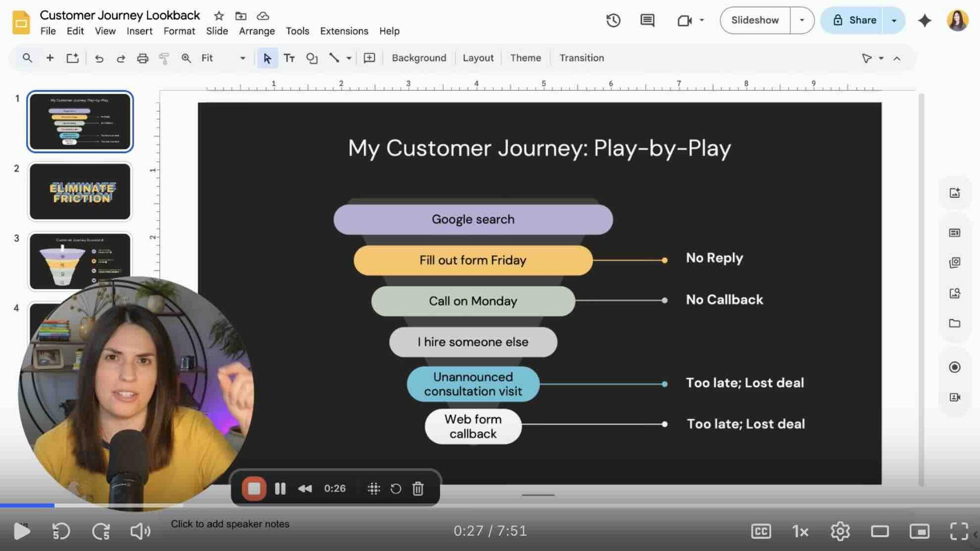The width and height of the screenshot is (980, 551).
Task: Print the presentation
Action: [x=142, y=58]
